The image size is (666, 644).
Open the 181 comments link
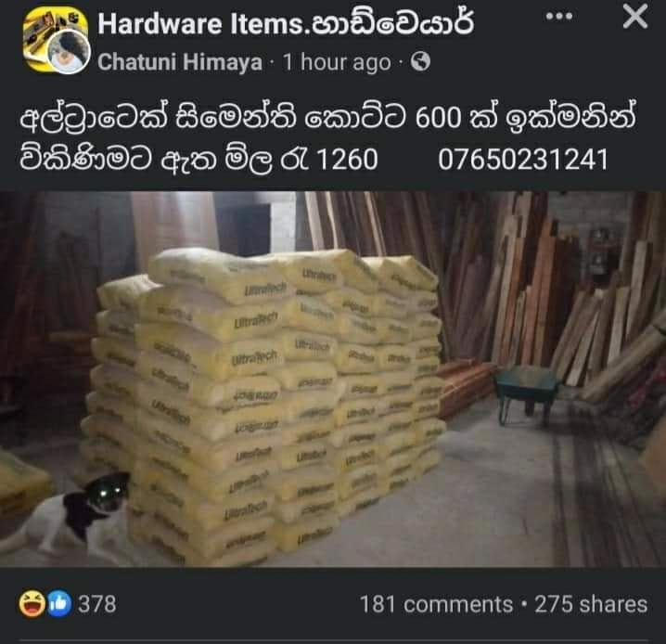point(436,604)
